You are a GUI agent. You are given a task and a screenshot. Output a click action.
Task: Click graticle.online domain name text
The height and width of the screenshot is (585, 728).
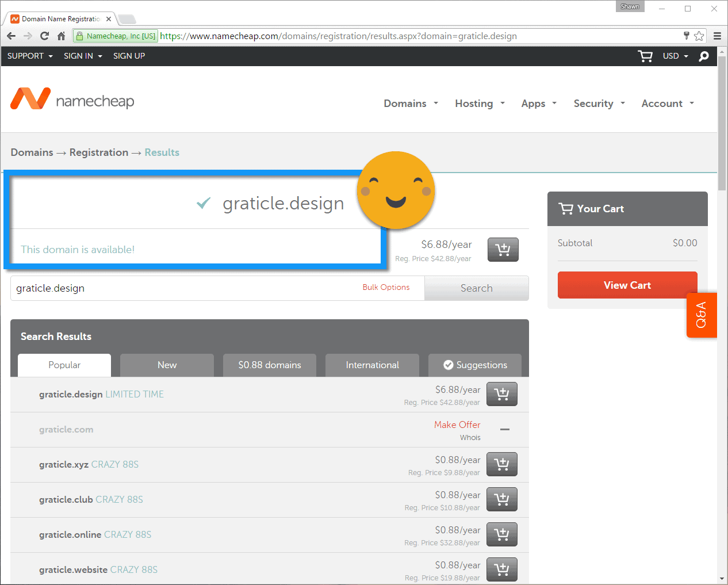click(x=70, y=534)
